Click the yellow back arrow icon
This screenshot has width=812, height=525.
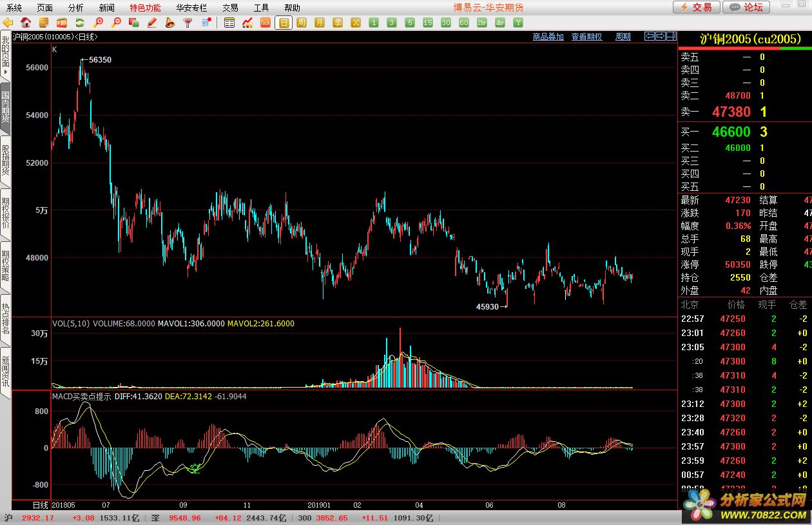tap(8, 23)
